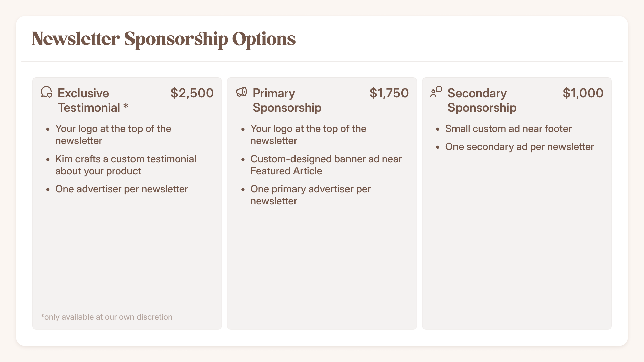Click the One primary advertiser per newsletter bullet
This screenshot has height=362, width=644.
(310, 195)
